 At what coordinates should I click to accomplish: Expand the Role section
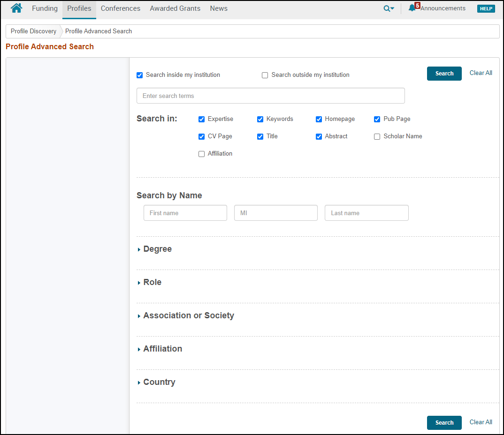point(152,283)
